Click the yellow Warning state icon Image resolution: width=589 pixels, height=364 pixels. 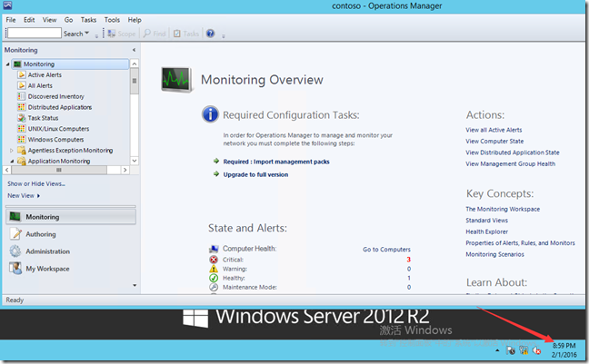coord(214,269)
